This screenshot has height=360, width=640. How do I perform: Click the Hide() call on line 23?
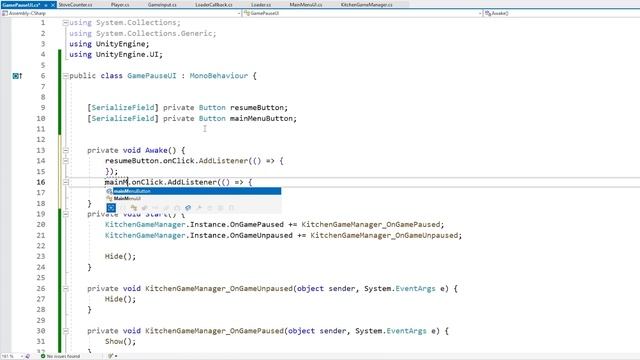tap(120, 256)
